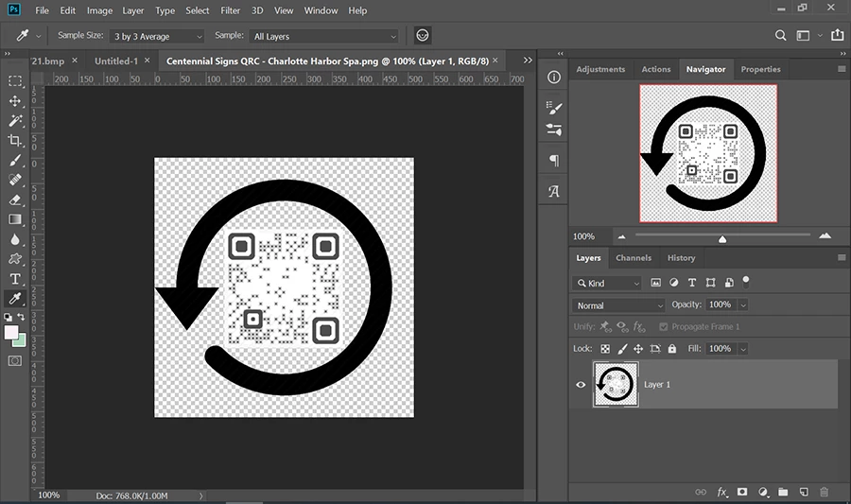Select the Custom Shape tool
Viewport: 851px width, 504px height.
(15, 259)
